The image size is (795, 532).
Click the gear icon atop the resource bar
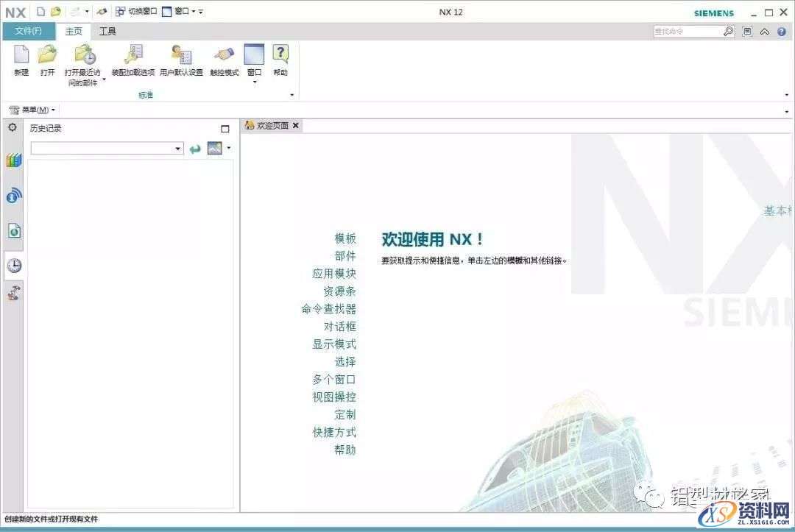tap(12, 127)
